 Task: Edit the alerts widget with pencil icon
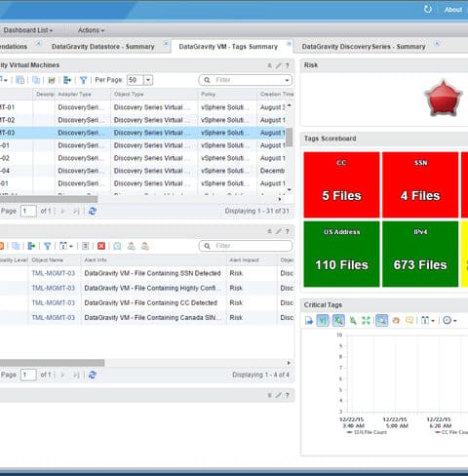pos(279,231)
